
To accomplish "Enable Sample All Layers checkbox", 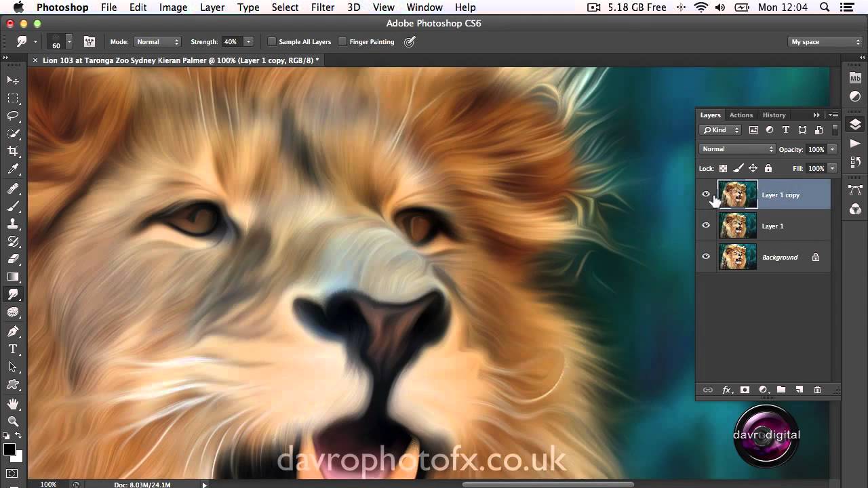I will (272, 42).
